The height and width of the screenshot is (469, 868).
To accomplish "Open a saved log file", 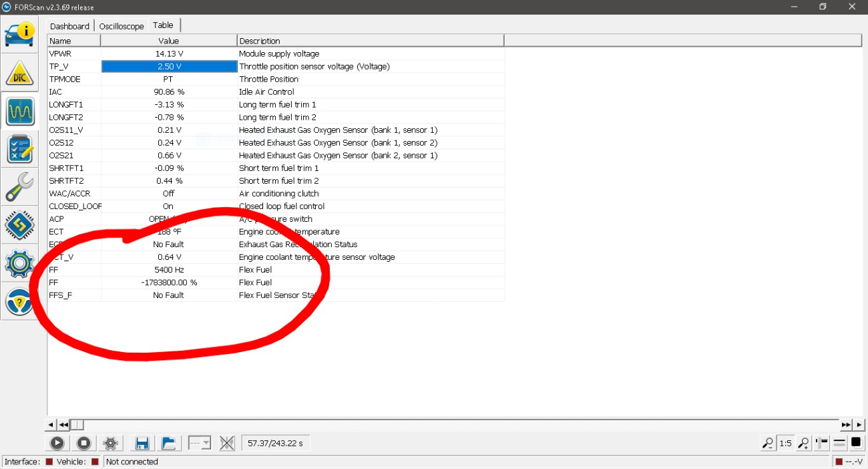I will [168, 443].
